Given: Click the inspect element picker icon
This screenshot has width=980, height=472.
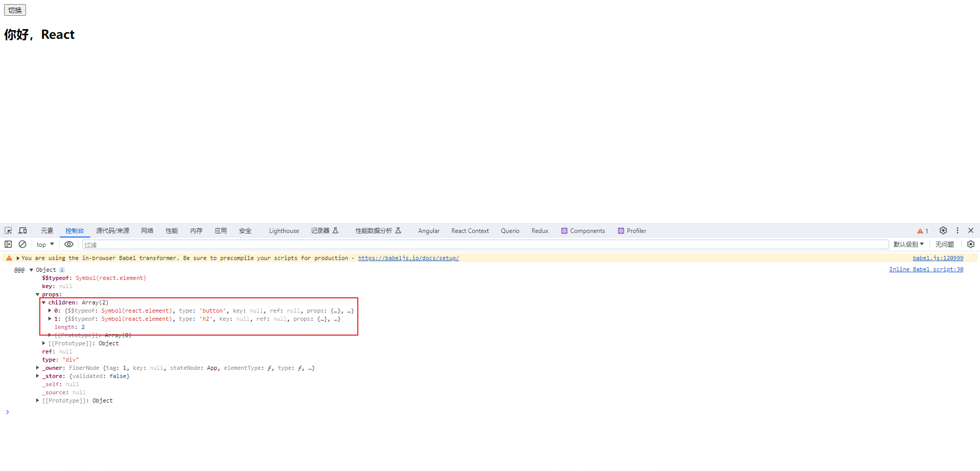Looking at the screenshot, I should 8,231.
